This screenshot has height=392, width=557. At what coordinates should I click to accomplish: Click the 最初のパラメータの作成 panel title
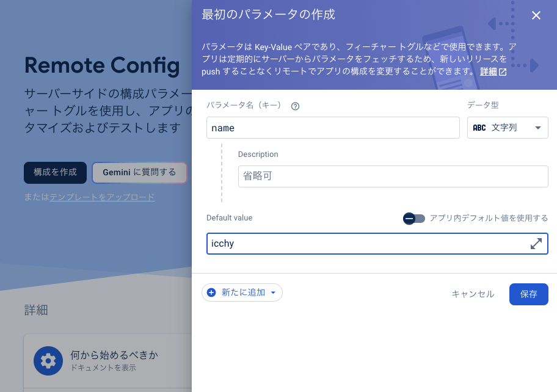pyautogui.click(x=268, y=15)
